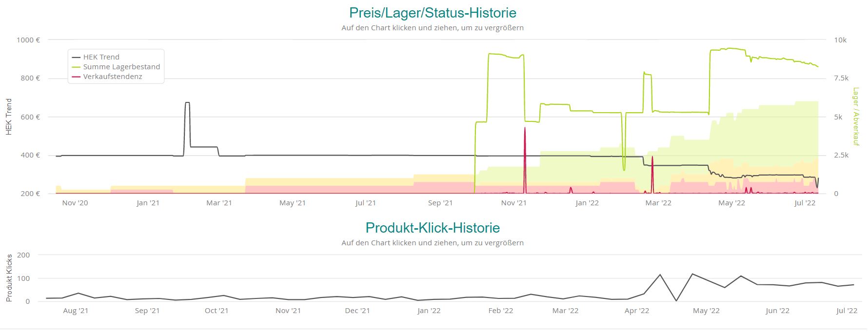Viewport: 868px width, 336px height.
Task: Toggle the HEK Trend legend entry
Action: 101,57
